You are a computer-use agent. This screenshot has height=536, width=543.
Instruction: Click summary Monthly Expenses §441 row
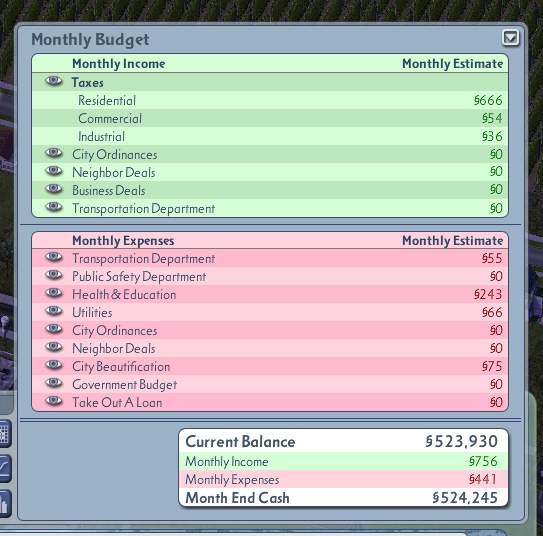(x=343, y=480)
